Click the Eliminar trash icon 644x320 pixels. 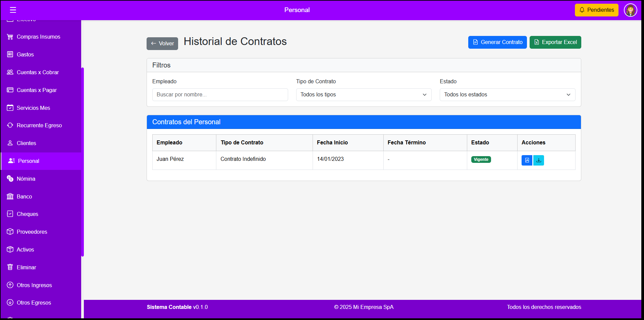point(10,267)
